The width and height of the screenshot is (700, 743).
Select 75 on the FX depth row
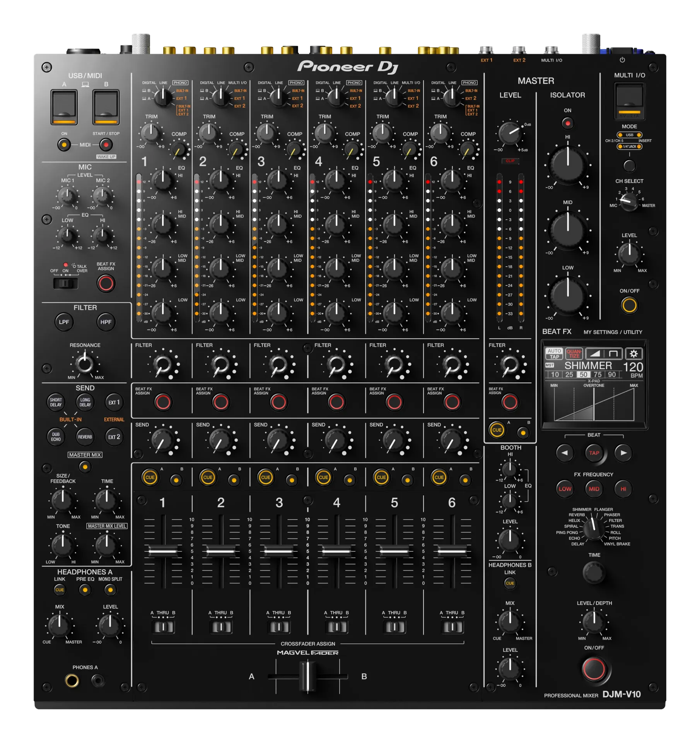[x=597, y=374]
